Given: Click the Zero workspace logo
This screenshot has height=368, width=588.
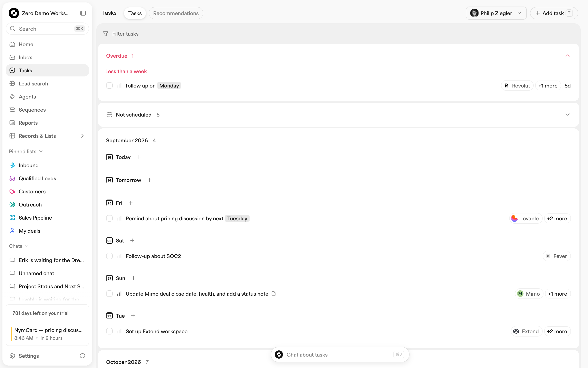Looking at the screenshot, I should pyautogui.click(x=14, y=13).
